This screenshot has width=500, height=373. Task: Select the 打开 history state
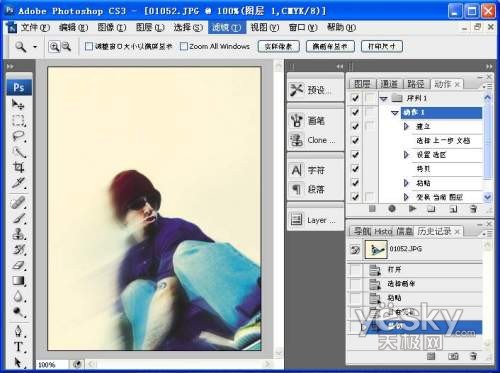pyautogui.click(x=415, y=269)
